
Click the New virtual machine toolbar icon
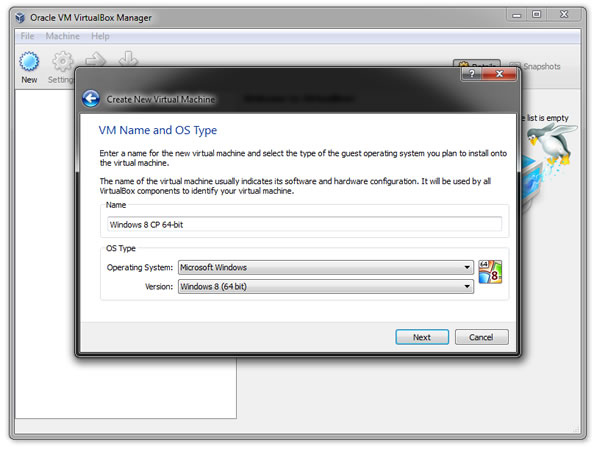coord(29,62)
